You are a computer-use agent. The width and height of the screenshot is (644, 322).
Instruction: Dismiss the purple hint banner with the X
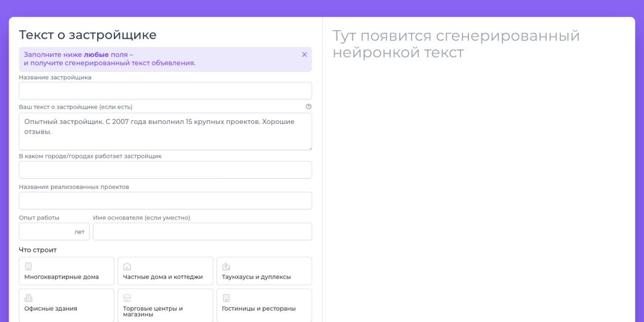point(304,55)
